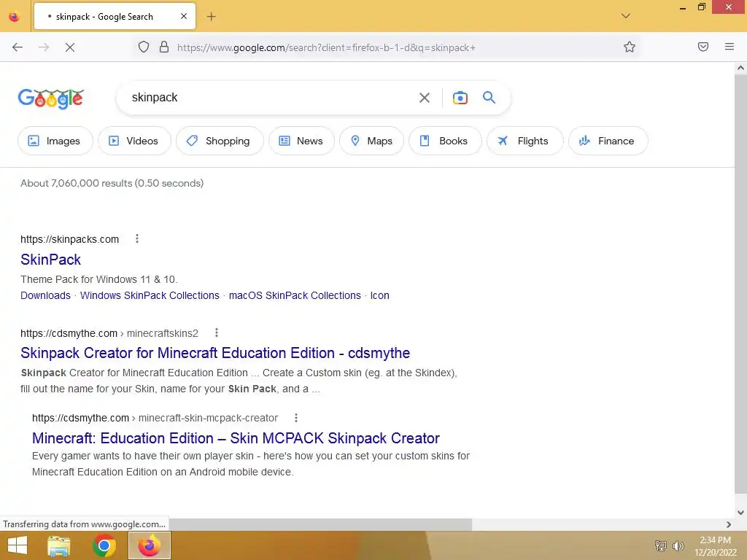Open macOS SkinPack Collections sitelink

tap(295, 295)
